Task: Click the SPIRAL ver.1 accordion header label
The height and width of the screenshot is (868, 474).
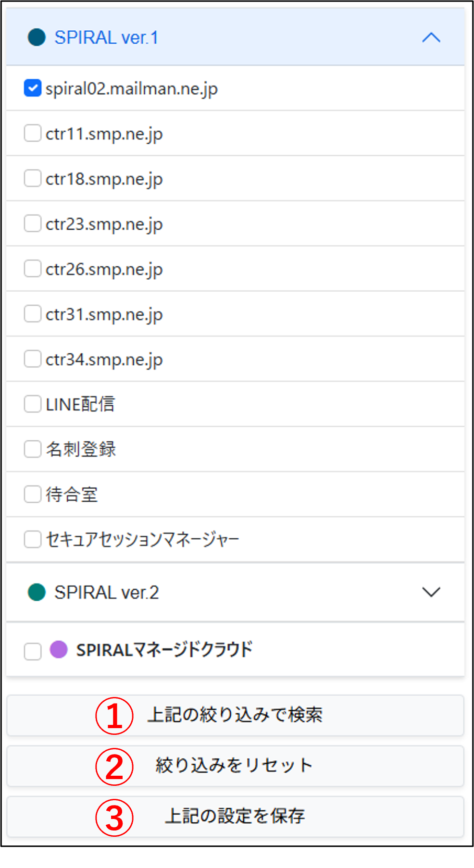Action: (x=106, y=37)
